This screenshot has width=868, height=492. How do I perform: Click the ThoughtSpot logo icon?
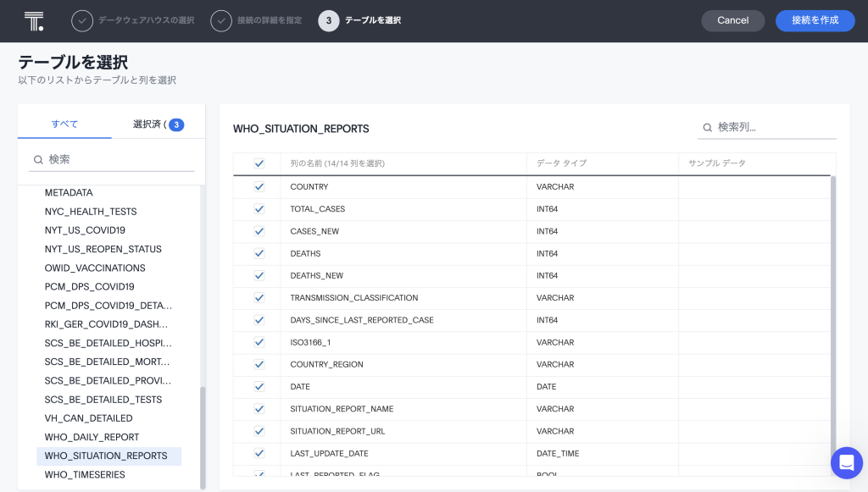(34, 21)
